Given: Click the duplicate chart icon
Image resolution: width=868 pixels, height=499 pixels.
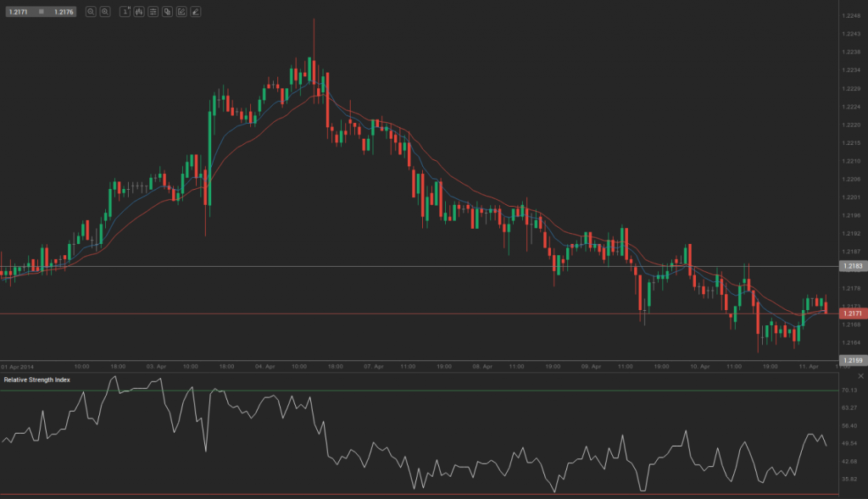Looking at the screenshot, I should (166, 12).
